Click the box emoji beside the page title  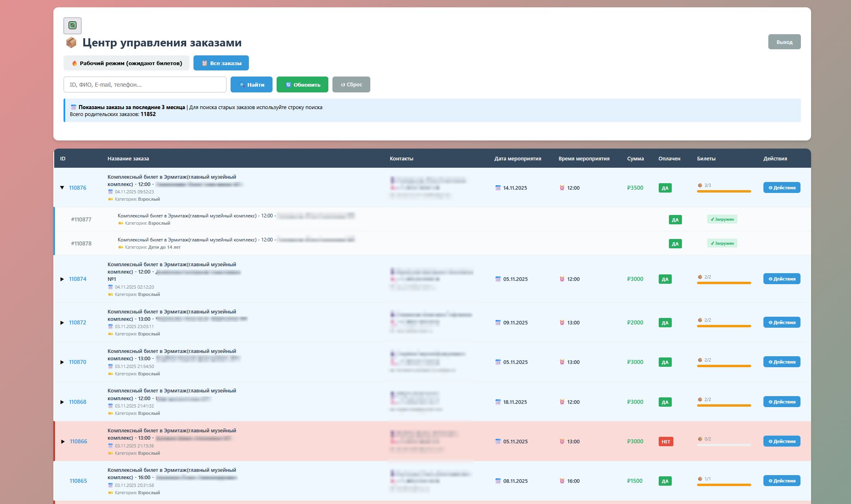click(x=71, y=42)
